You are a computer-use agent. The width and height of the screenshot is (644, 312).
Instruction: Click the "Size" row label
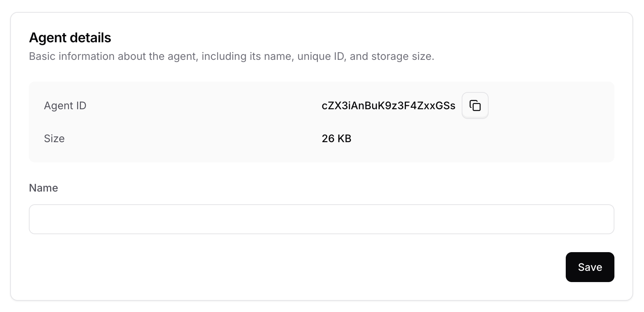coord(54,139)
